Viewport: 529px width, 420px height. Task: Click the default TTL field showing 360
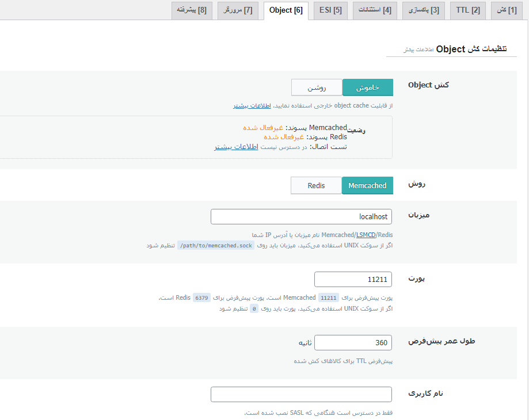(353, 342)
